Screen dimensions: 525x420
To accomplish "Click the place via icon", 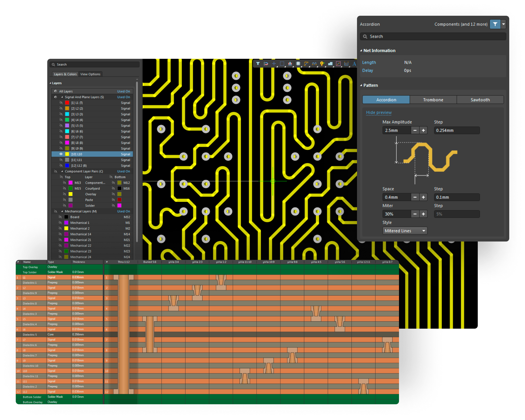I will tap(322, 64).
